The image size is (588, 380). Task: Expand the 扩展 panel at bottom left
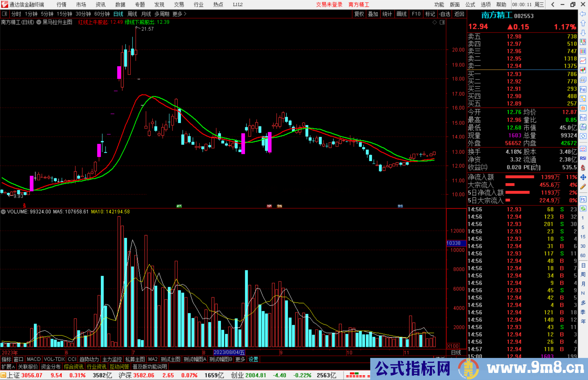(x=8, y=367)
